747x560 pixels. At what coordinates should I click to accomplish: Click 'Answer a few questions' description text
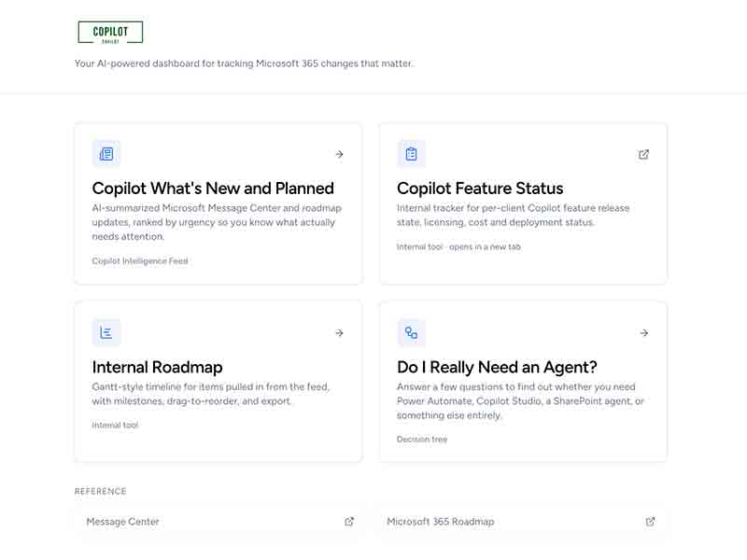[x=520, y=401]
